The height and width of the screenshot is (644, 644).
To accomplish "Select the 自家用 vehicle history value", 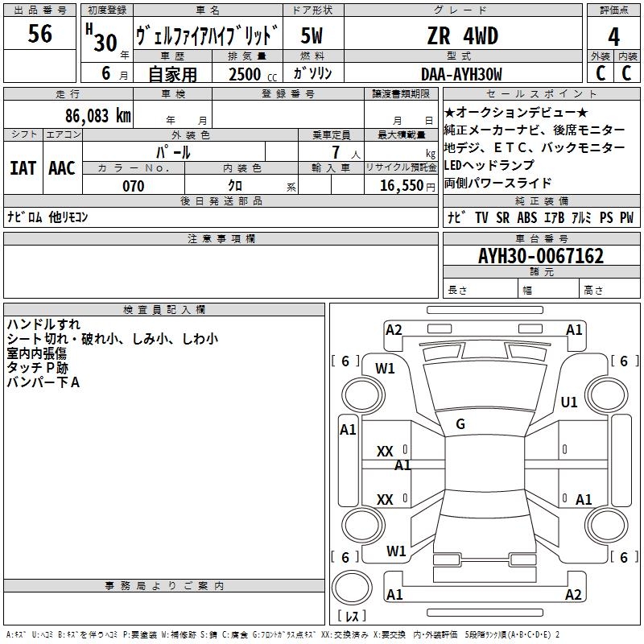I will click(172, 74).
